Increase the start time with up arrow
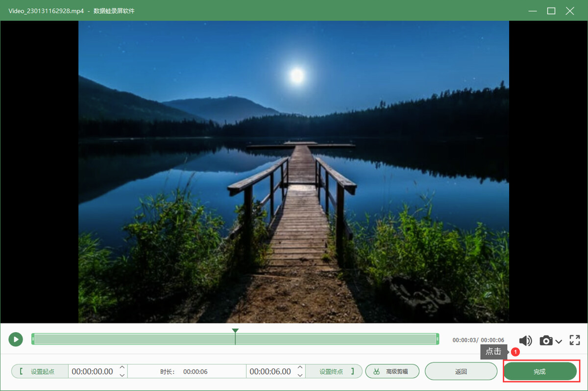This screenshot has height=391, width=588. pos(122,367)
